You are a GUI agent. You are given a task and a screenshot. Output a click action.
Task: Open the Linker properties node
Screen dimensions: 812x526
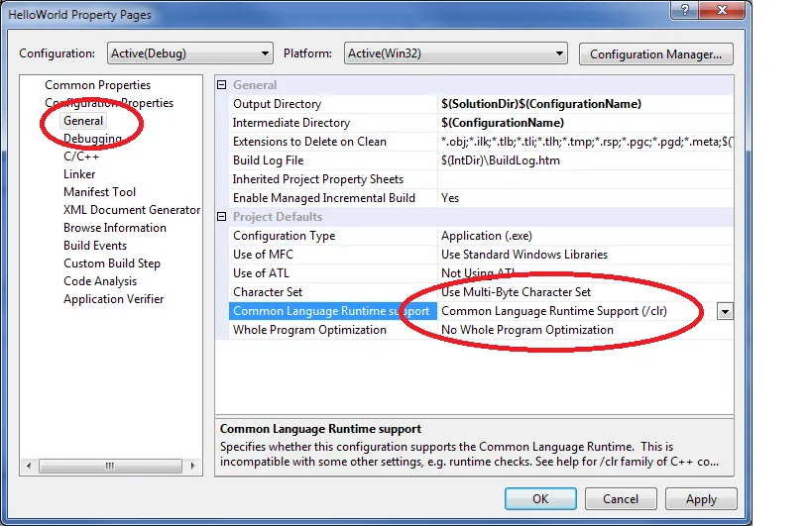click(79, 174)
